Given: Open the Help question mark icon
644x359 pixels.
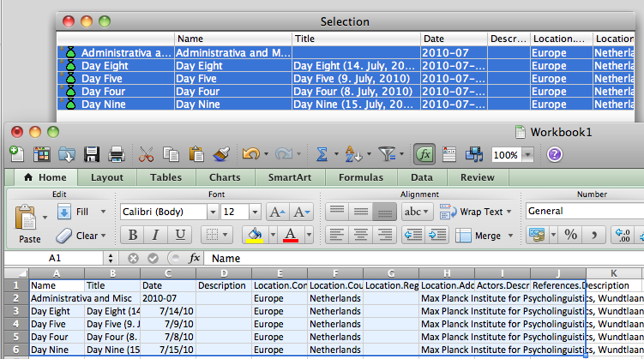Looking at the screenshot, I should tap(554, 154).
